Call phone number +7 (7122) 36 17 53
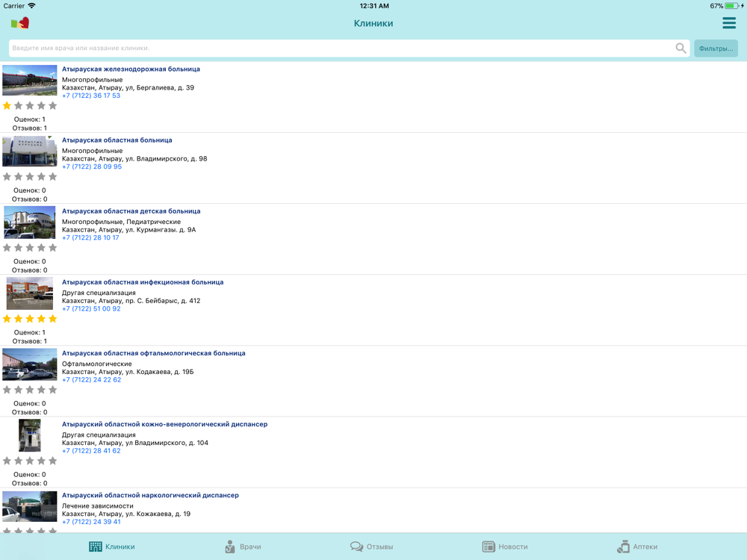The image size is (747, 560). 91,96
